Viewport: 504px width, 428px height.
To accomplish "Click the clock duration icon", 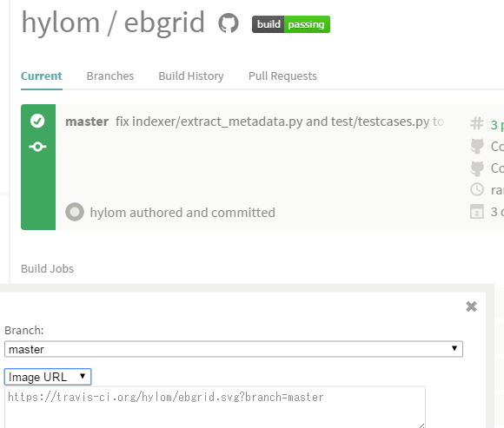I will tap(477, 189).
